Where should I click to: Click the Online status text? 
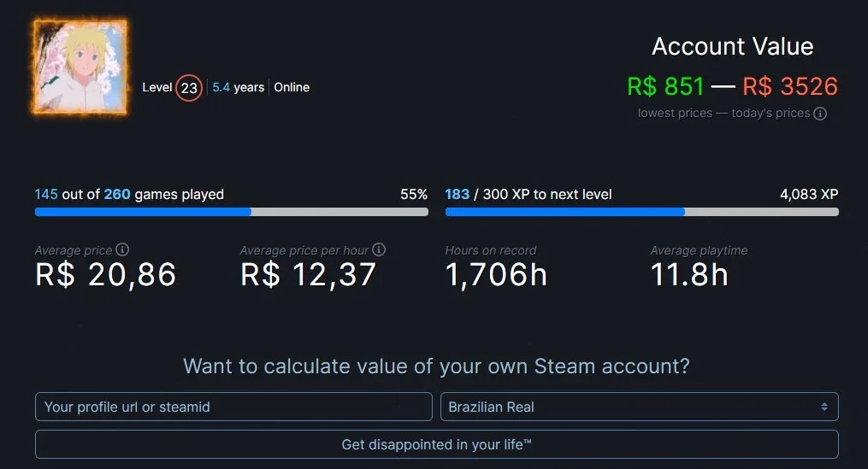click(292, 87)
